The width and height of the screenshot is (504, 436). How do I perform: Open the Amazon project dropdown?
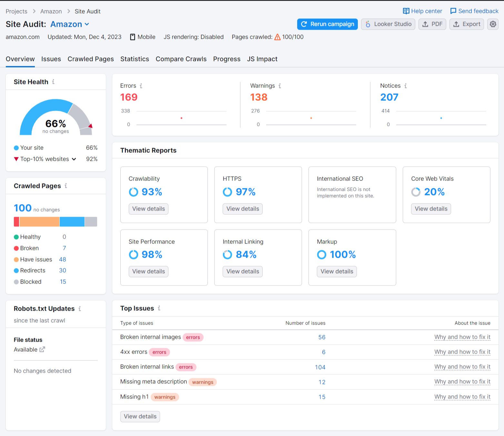pos(70,24)
